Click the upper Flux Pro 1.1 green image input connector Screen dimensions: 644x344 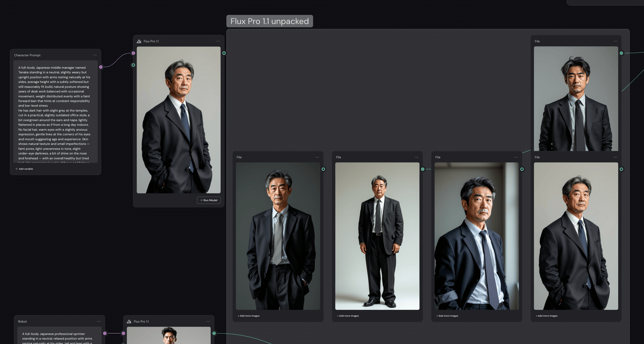coord(133,65)
